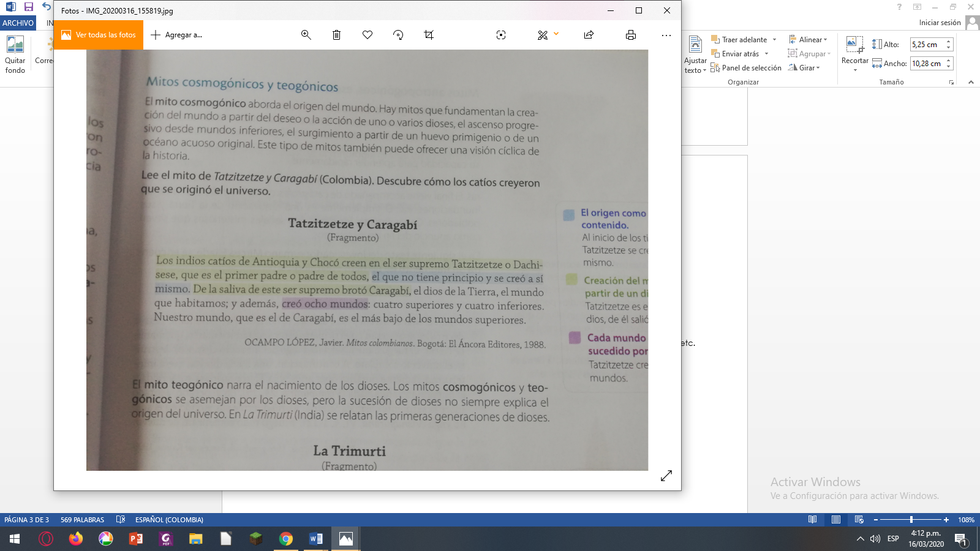Show hidden system tray icons
Image resolution: width=980 pixels, height=551 pixels.
[861, 539]
